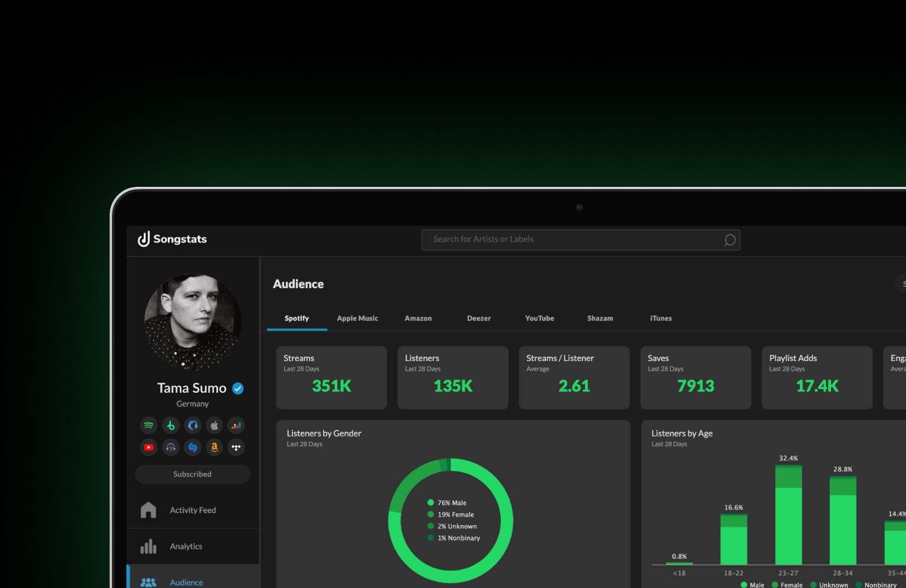Click the Saves 7913 card
Image resolution: width=906 pixels, height=588 pixels.
pos(696,378)
